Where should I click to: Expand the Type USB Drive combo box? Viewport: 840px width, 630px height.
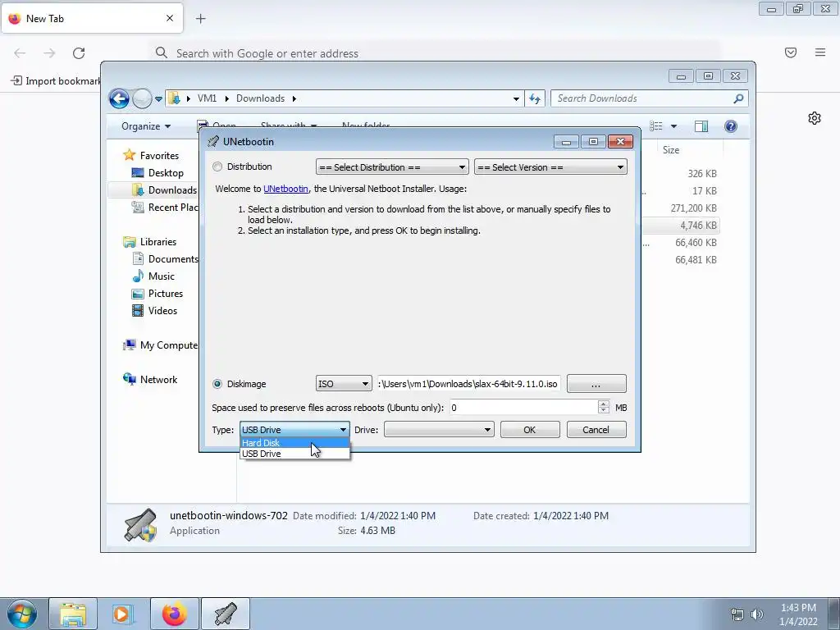294,430
